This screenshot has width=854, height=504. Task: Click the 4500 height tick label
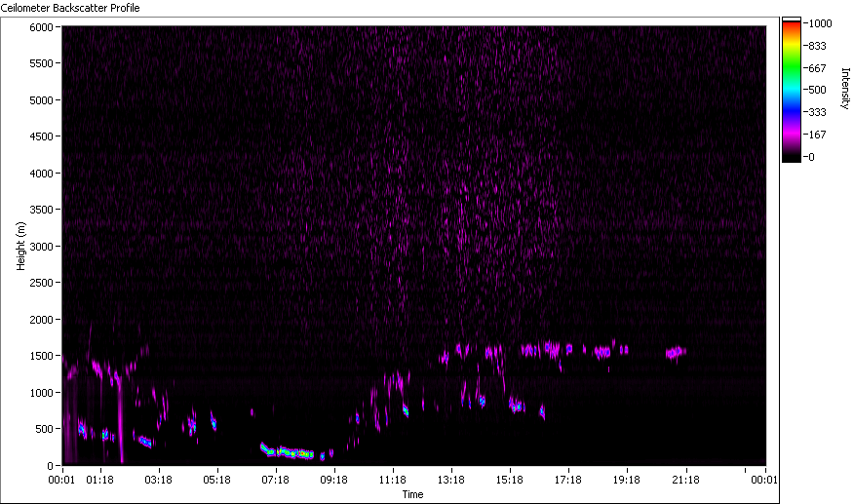click(41, 136)
